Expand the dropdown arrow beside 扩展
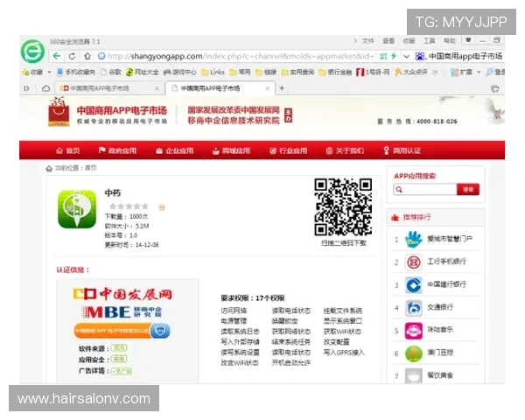Screen dimensions: 525x420 (x=479, y=72)
